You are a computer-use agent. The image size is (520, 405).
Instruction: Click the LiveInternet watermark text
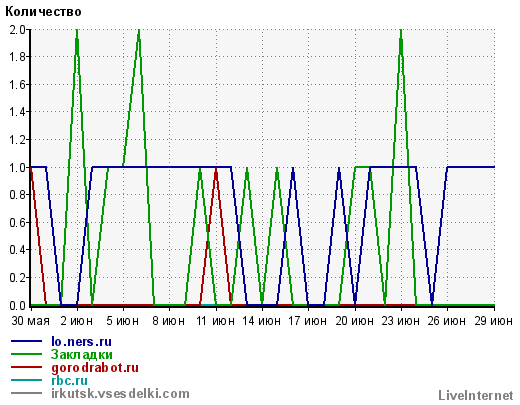476,395
